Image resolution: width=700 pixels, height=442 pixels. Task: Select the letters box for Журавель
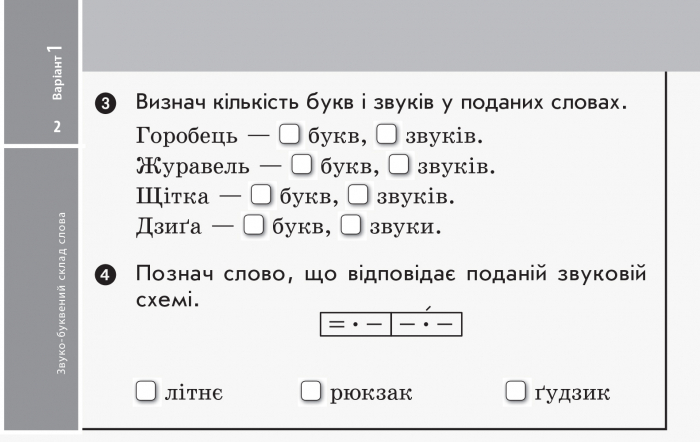[x=302, y=165]
